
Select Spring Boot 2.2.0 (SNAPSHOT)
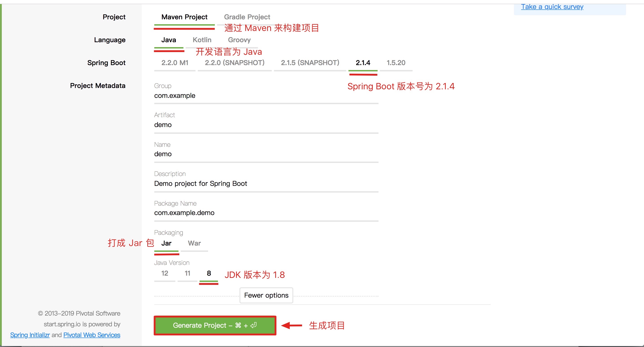click(x=235, y=63)
